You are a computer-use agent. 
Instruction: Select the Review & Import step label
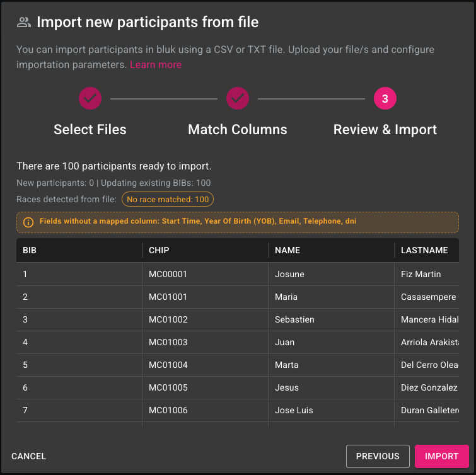pyautogui.click(x=385, y=130)
